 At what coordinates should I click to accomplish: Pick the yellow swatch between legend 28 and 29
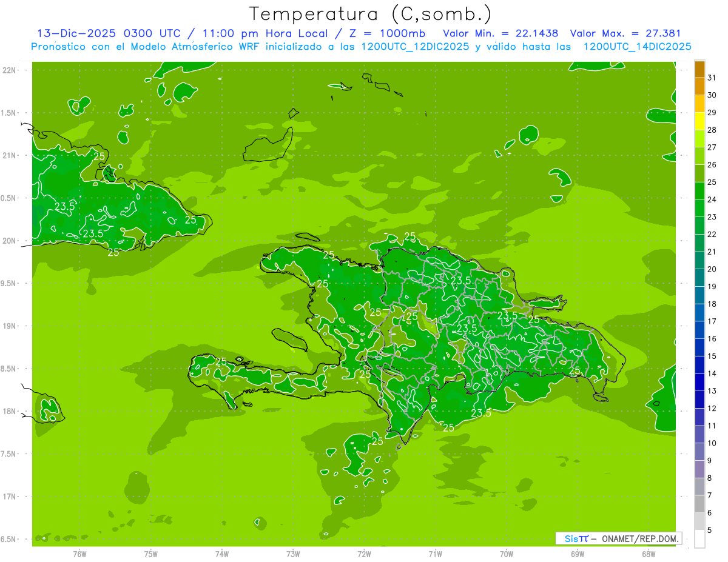(699, 121)
